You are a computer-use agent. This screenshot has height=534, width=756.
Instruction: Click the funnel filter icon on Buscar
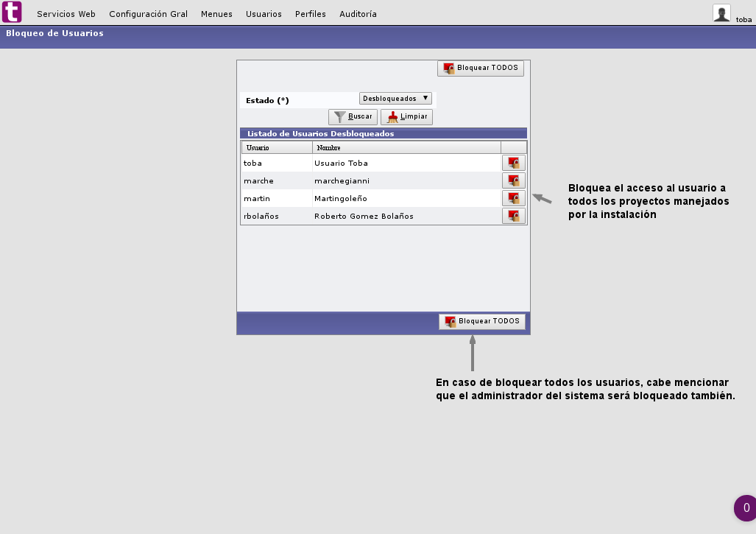(340, 116)
